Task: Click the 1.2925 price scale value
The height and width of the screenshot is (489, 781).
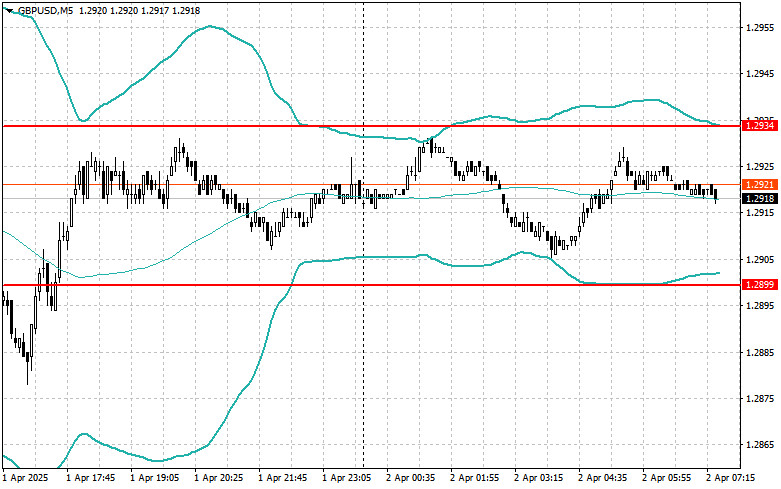Action: pyautogui.click(x=761, y=166)
